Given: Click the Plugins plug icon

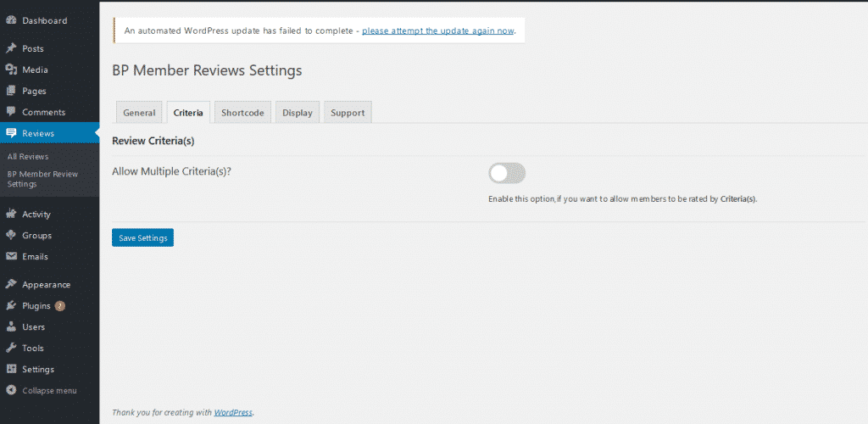Looking at the screenshot, I should click(10, 305).
